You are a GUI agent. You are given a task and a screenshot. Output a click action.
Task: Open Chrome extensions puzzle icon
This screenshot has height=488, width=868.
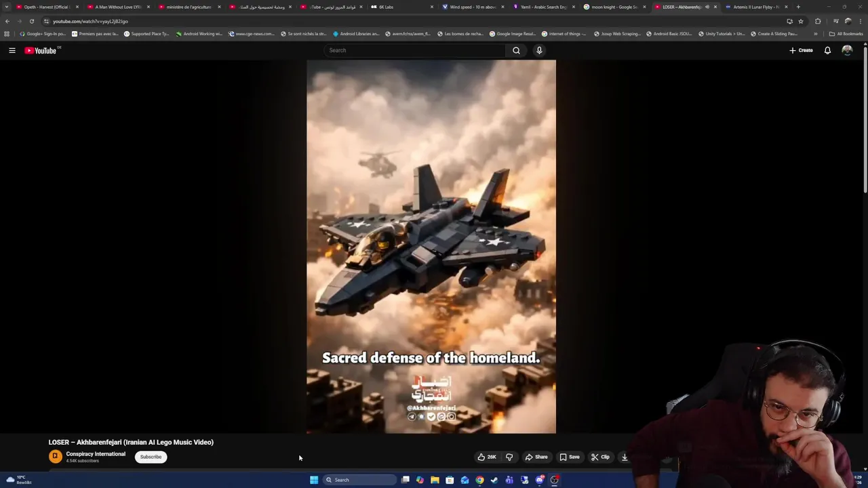pyautogui.click(x=818, y=21)
